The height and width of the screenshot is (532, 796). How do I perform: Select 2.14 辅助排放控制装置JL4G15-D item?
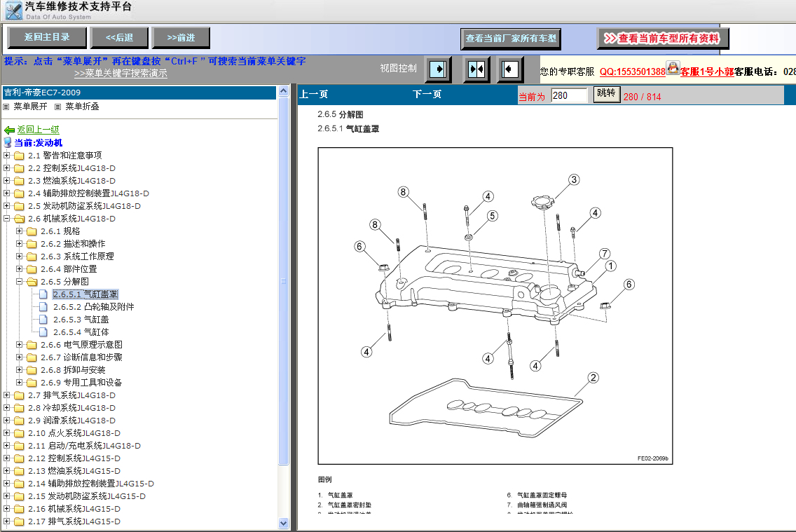click(x=91, y=484)
